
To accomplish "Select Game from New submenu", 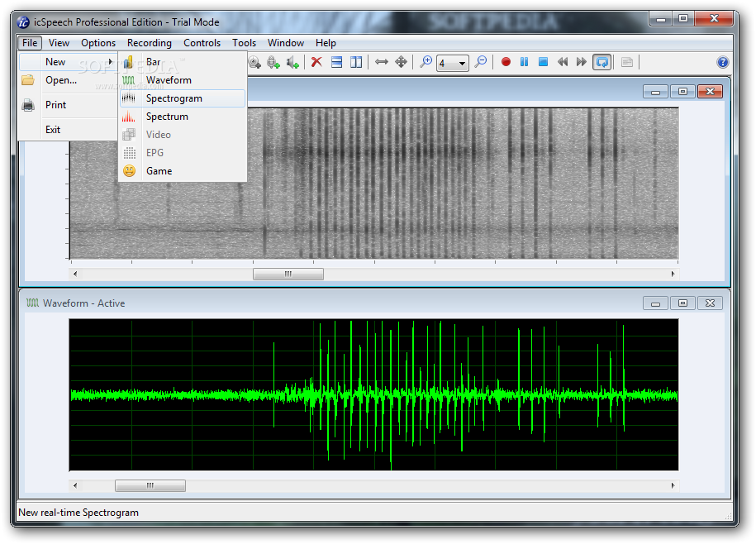I will (183, 170).
